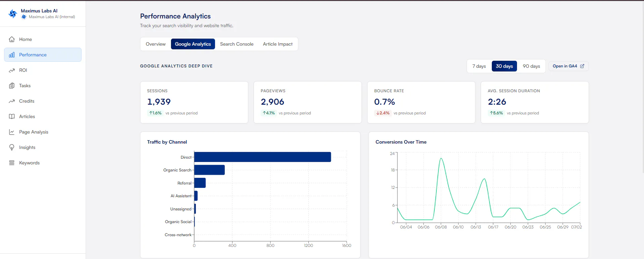This screenshot has width=644, height=259.
Task: Select the 7 days range
Action: (x=479, y=66)
